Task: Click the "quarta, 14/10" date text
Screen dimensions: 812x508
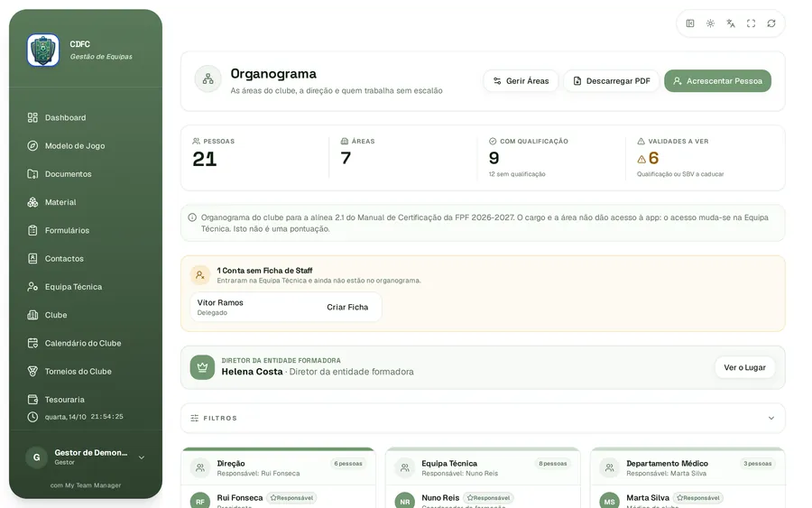Action: point(65,417)
